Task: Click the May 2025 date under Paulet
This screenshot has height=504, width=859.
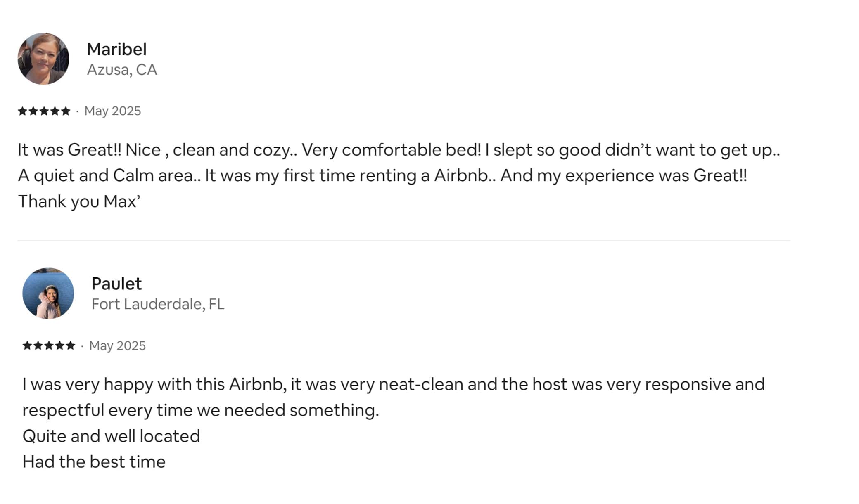Action: (118, 345)
